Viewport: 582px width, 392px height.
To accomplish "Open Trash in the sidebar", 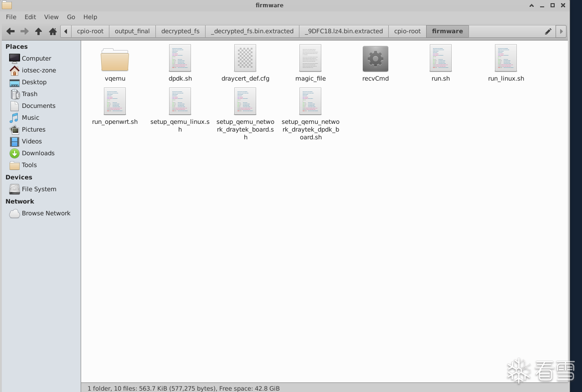I will pos(41,94).
